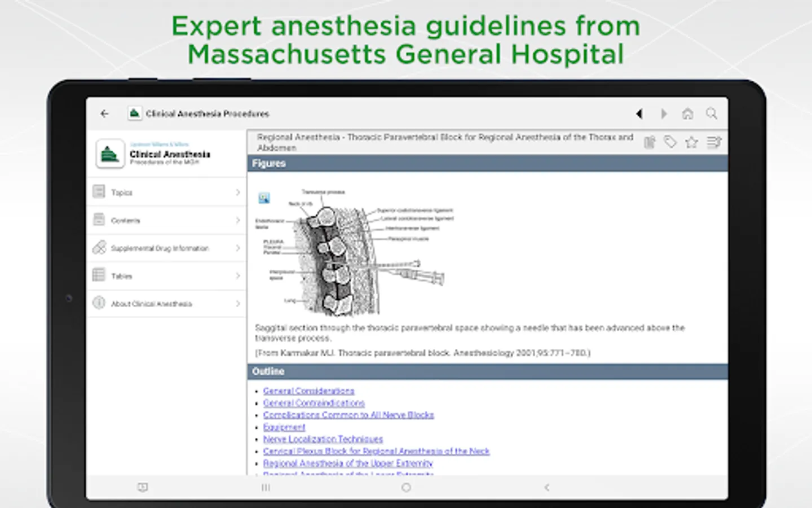Screen dimensions: 812x508
Task: Tap Android back chevron in navigation bar
Action: pyautogui.click(x=546, y=487)
